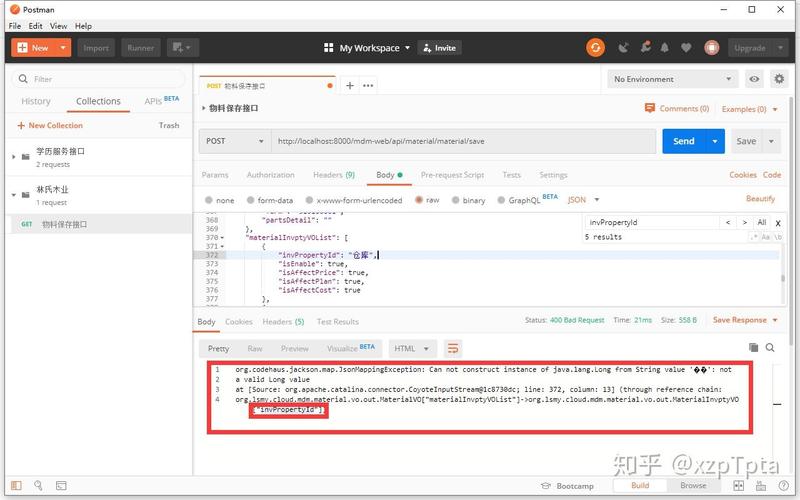Open Find and Replace icon in status bar
The width and height of the screenshot is (800, 500).
[x=38, y=485]
